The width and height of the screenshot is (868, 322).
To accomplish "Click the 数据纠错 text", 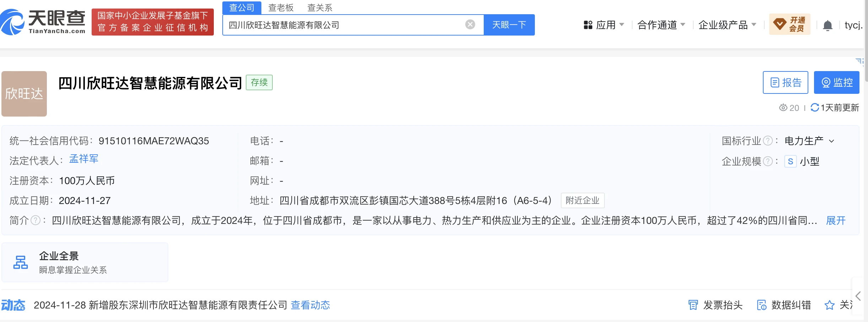I will tap(791, 305).
